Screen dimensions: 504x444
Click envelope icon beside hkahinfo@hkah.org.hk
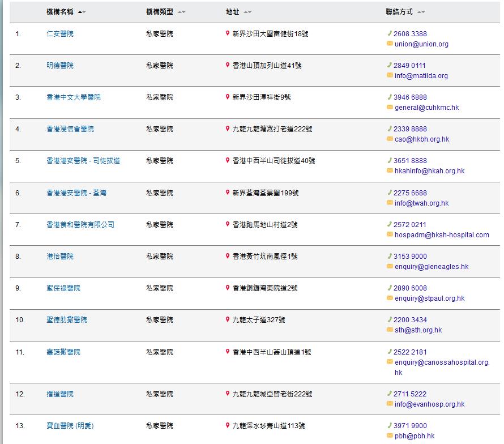pyautogui.click(x=390, y=170)
